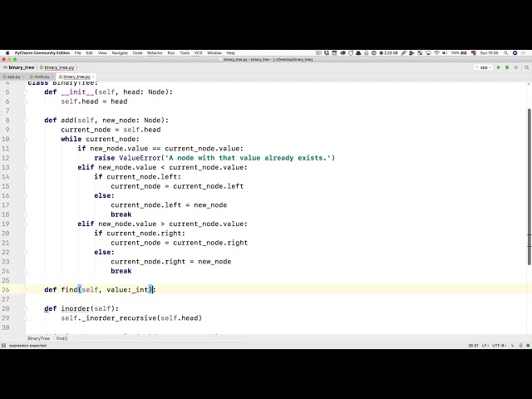Click the tool windows toggle icon in the status bar
This screenshot has height=399, width=532.
(3, 346)
